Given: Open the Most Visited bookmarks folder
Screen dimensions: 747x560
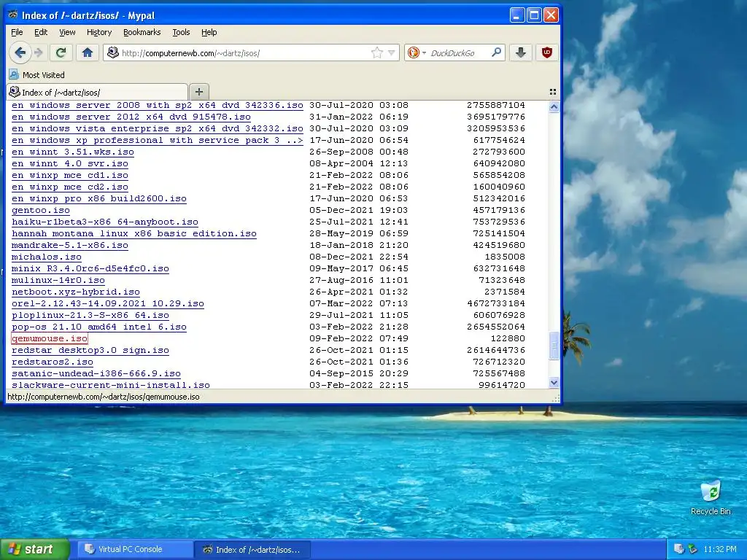Looking at the screenshot, I should point(37,75).
